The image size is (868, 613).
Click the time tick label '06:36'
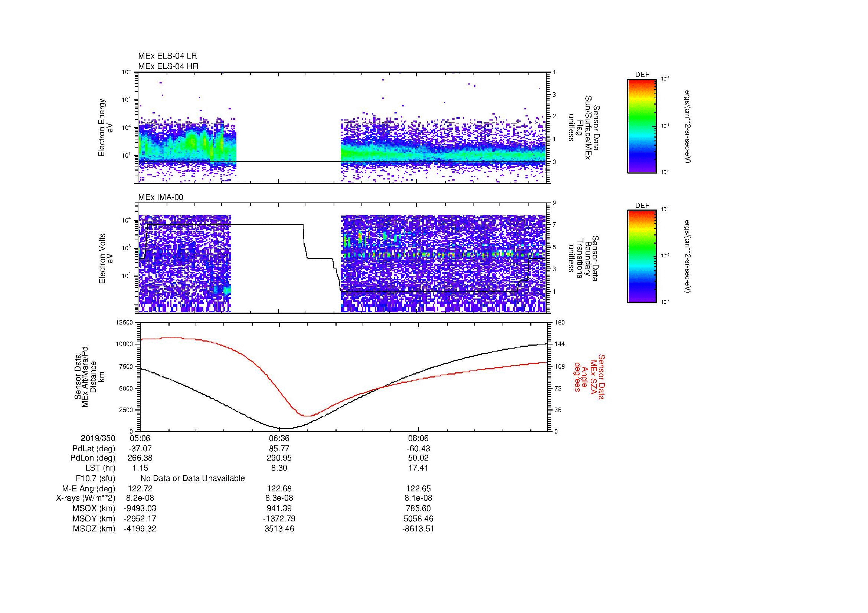279,438
